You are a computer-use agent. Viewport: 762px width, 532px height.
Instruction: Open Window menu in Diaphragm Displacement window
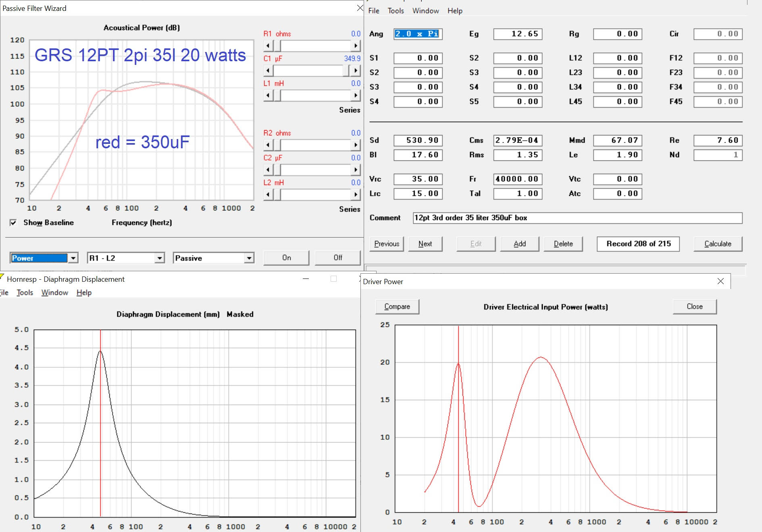click(54, 293)
